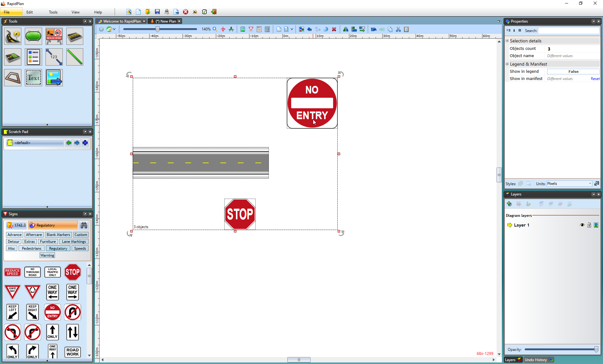Toggle the checkmark box icon in main toolbar

coord(204,12)
